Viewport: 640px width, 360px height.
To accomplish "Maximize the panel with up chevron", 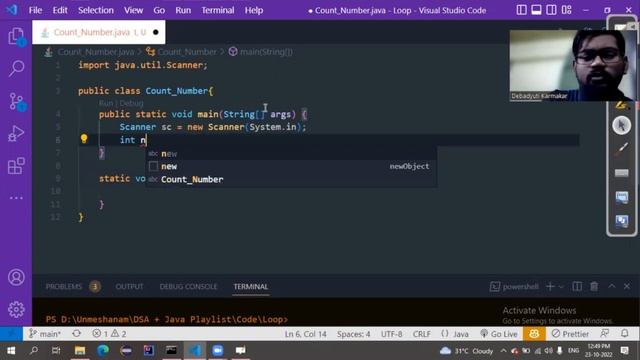I will 611,287.
